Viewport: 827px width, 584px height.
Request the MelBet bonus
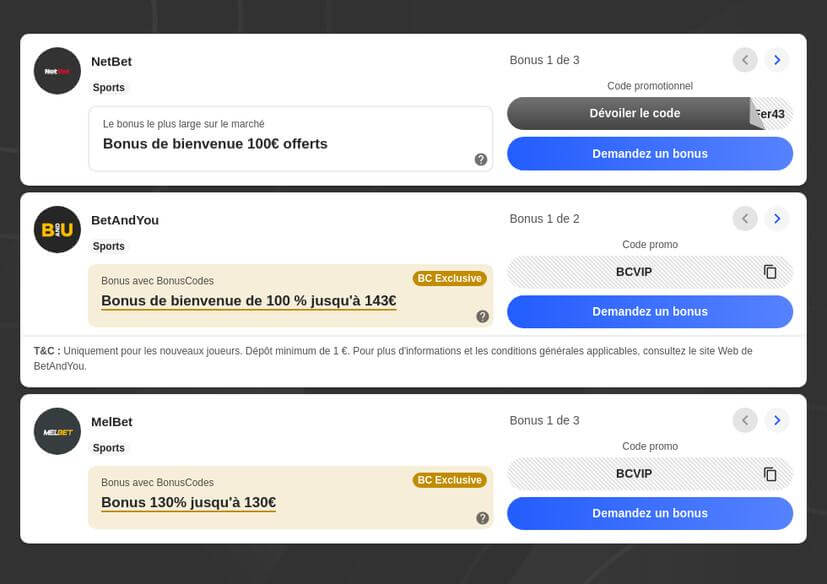click(x=649, y=513)
